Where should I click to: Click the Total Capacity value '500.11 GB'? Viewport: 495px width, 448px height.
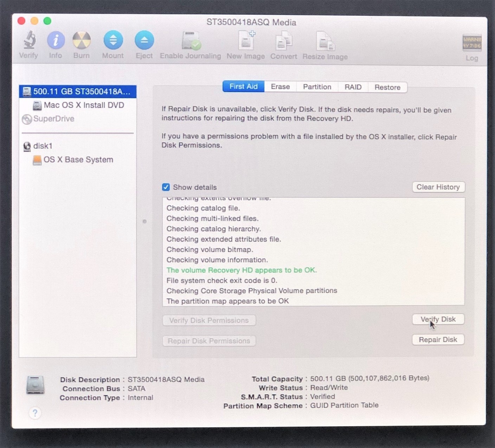[328, 378]
